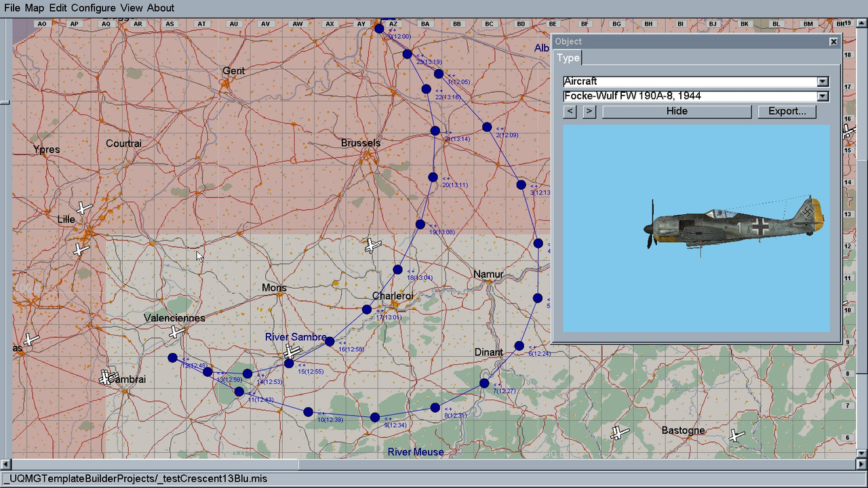The image size is (868, 488).
Task: Open the File menu
Action: point(12,8)
